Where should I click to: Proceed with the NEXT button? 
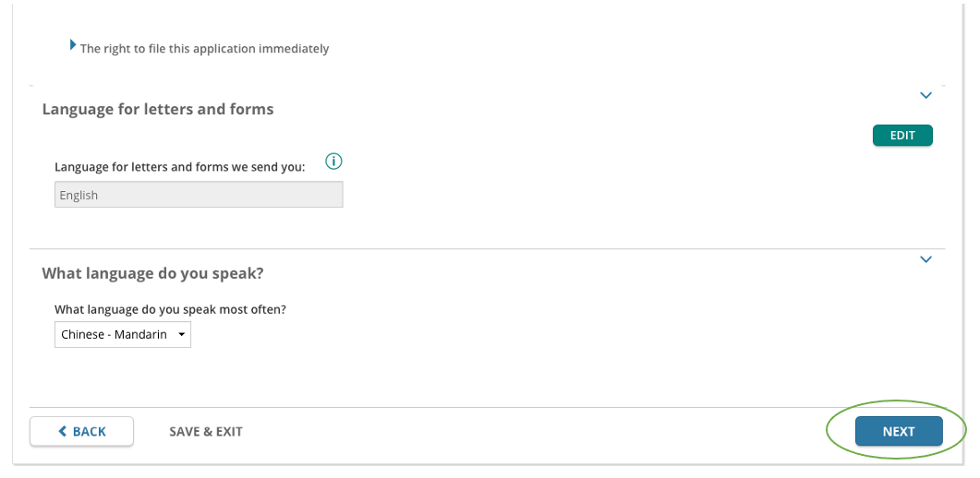coord(899,431)
